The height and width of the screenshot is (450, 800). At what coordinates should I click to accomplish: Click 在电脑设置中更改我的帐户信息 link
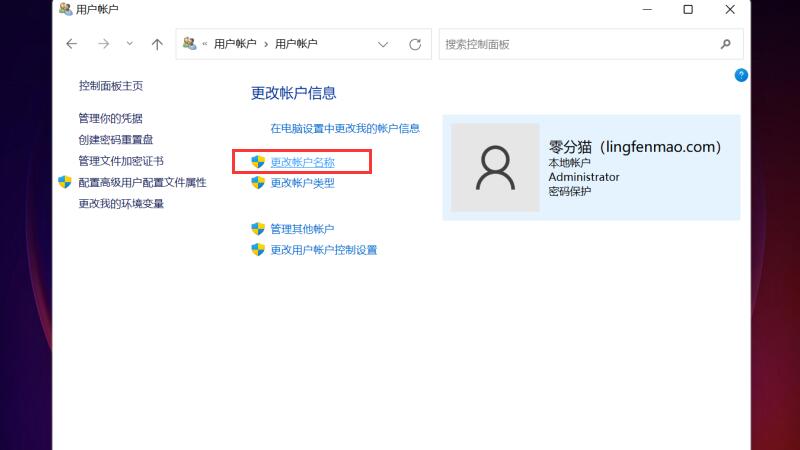(345, 129)
